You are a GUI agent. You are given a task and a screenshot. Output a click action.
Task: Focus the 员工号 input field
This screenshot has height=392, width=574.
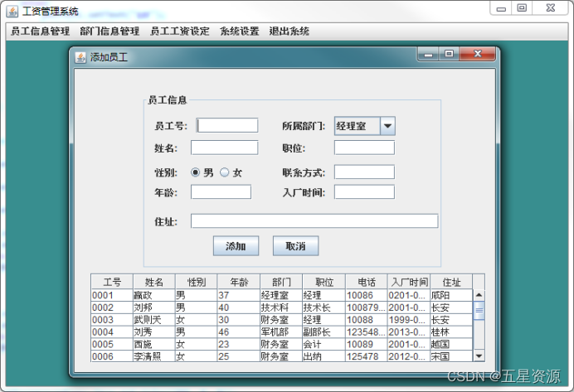227,125
